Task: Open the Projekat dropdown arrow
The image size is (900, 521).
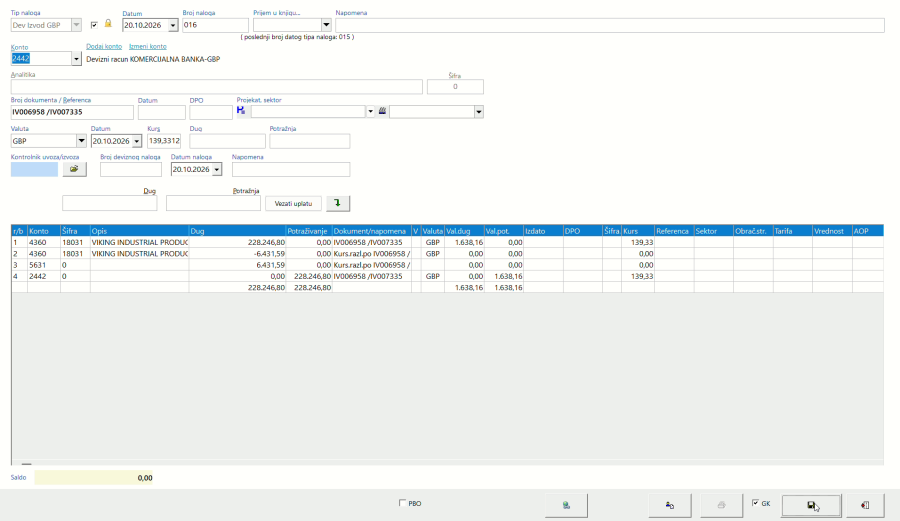Action: [x=370, y=111]
